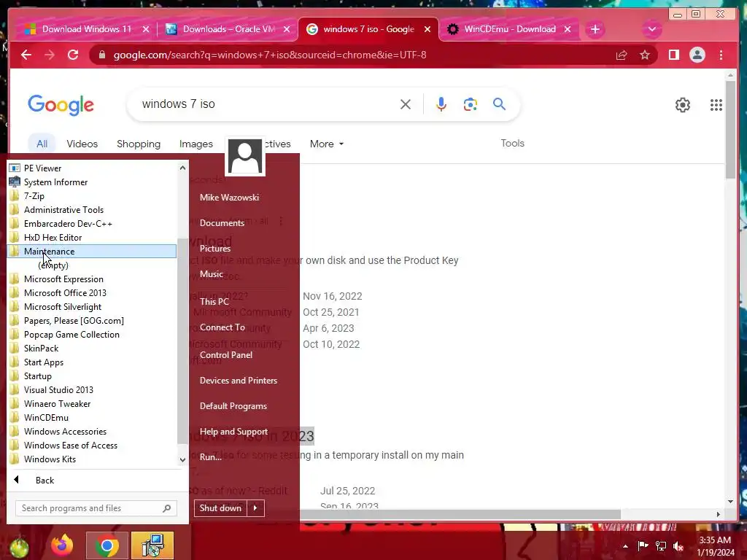
Task: Launch System Informer in the Start menu
Action: [92, 182]
